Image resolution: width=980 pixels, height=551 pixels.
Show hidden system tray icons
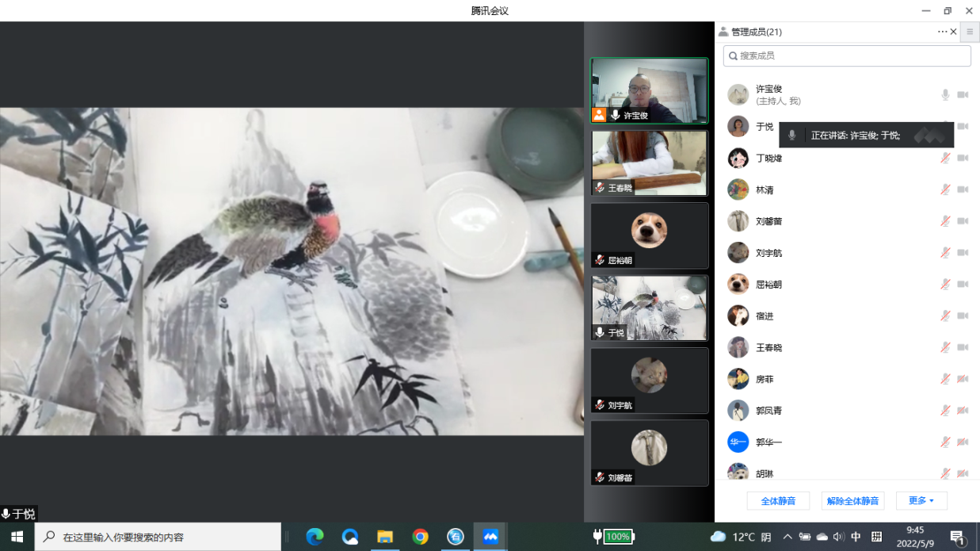[x=787, y=537]
